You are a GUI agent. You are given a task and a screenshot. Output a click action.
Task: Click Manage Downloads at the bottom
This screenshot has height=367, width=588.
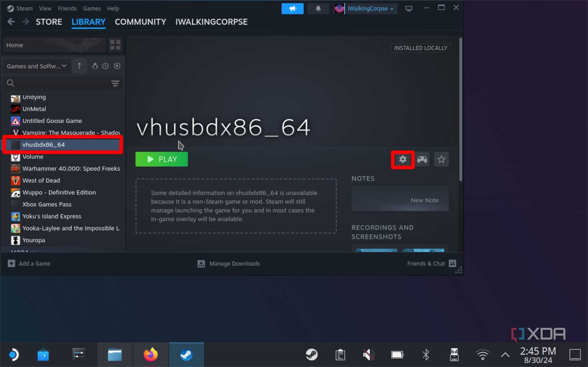(x=228, y=263)
